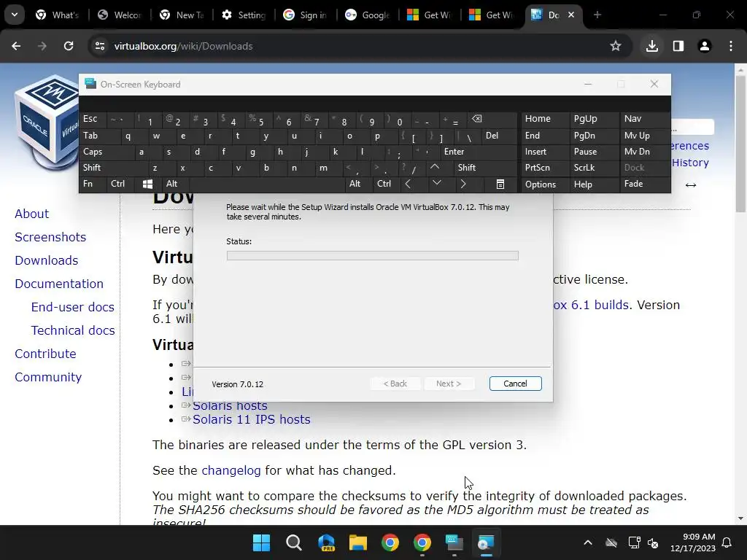Toggle the Chrome side panel icon
This screenshot has width=747, height=560.
678,46
